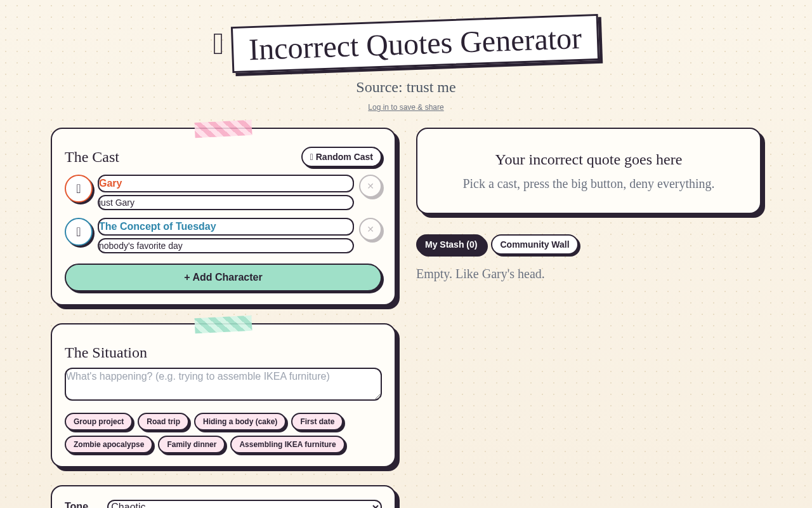The image size is (812, 508).
Task: Click the icon left of the page title
Action: click(x=218, y=44)
